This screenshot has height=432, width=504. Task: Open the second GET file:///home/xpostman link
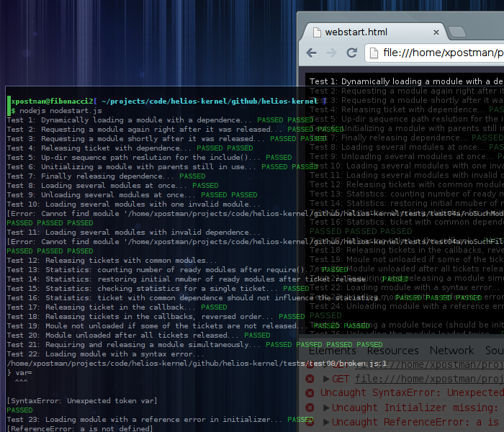point(429,379)
